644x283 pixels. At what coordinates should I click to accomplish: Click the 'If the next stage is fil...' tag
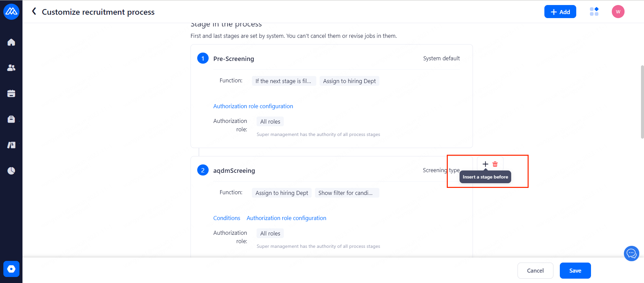[x=283, y=81]
